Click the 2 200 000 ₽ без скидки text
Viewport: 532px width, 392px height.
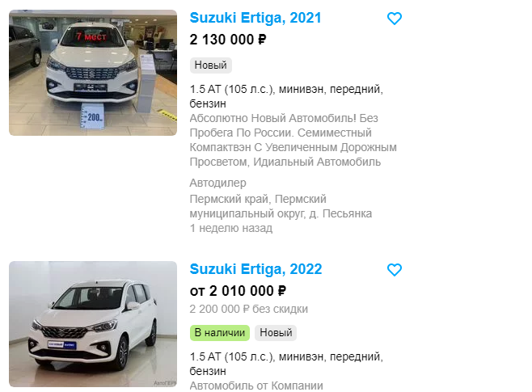click(x=249, y=309)
